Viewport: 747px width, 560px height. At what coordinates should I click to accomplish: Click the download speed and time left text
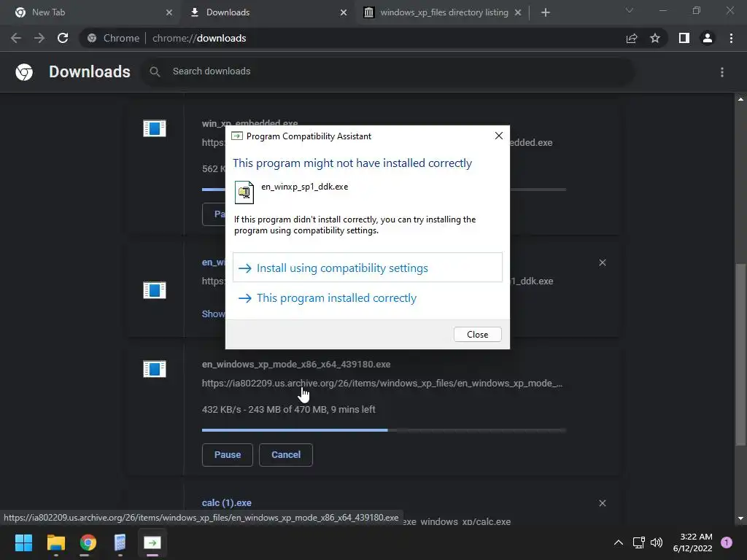289,410
